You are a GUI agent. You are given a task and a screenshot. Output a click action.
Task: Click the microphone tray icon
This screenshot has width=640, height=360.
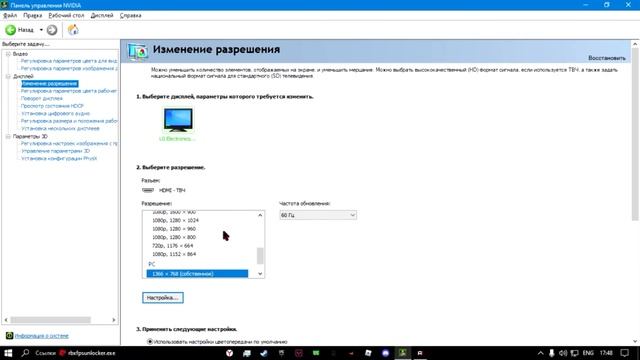tap(551, 353)
